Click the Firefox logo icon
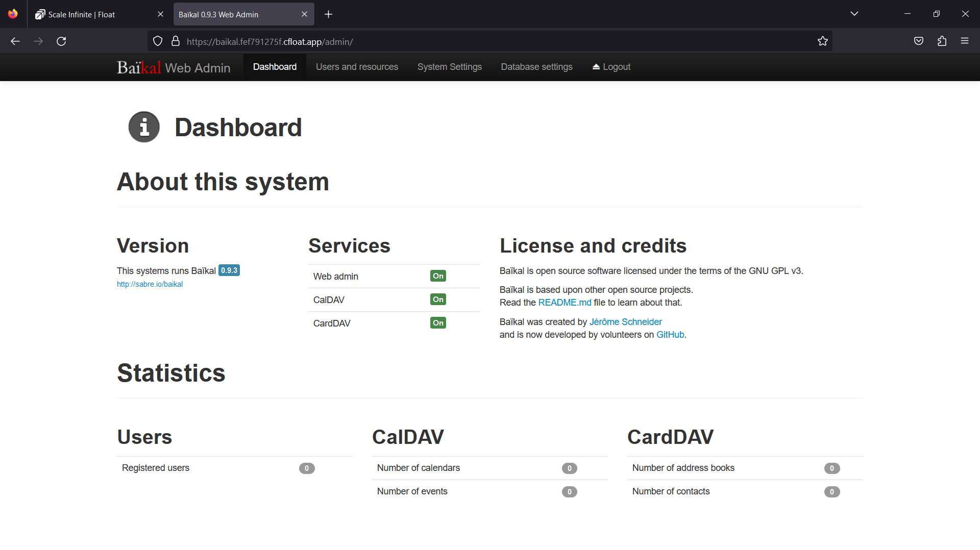The height and width of the screenshot is (550, 980). (x=13, y=14)
